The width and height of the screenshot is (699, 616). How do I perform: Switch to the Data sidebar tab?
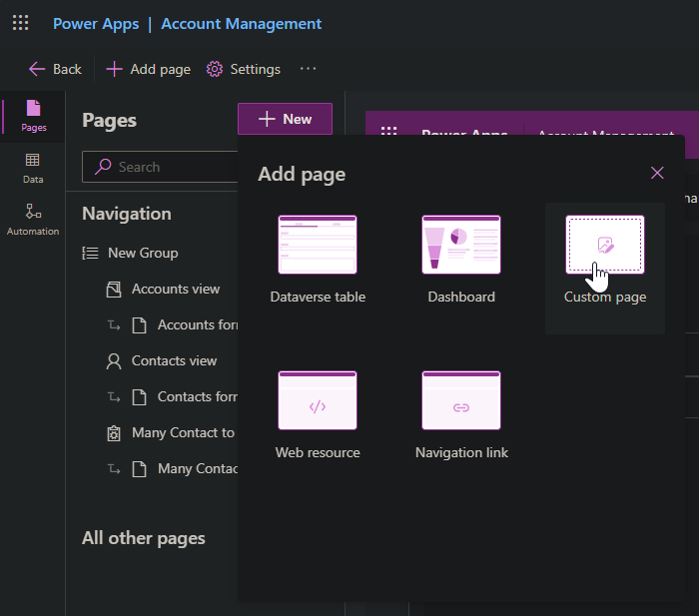coord(33,169)
